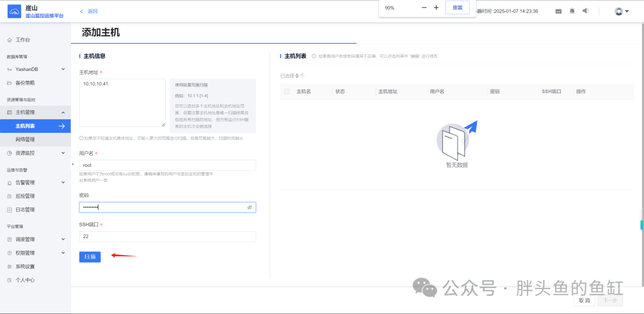
Task: Open the monitor icon in top bar
Action: (559, 11)
